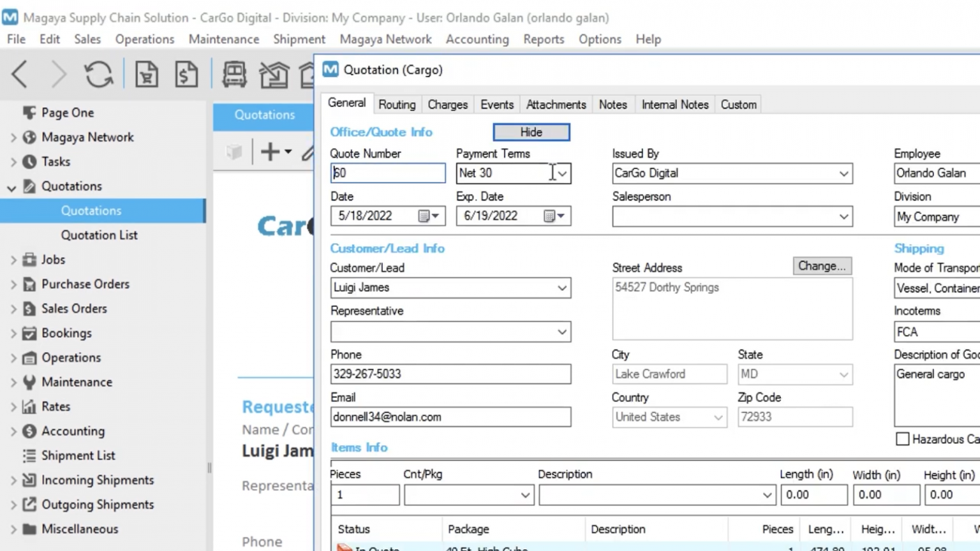Click inside the Quote Number field
The width and height of the screenshot is (980, 551).
click(387, 173)
